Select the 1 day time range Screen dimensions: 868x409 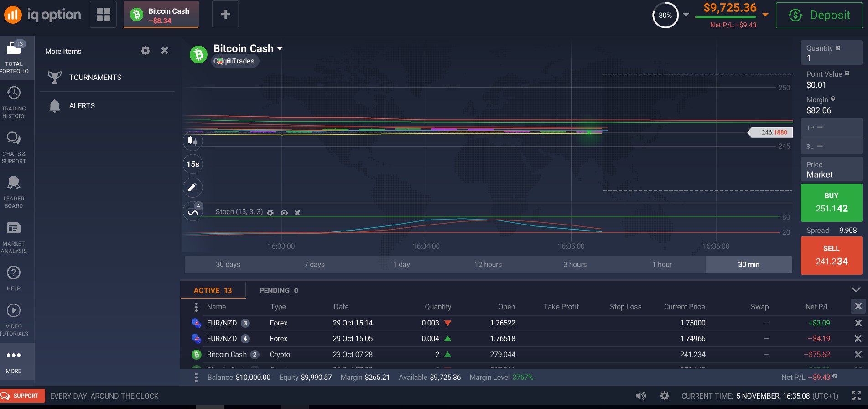click(401, 264)
